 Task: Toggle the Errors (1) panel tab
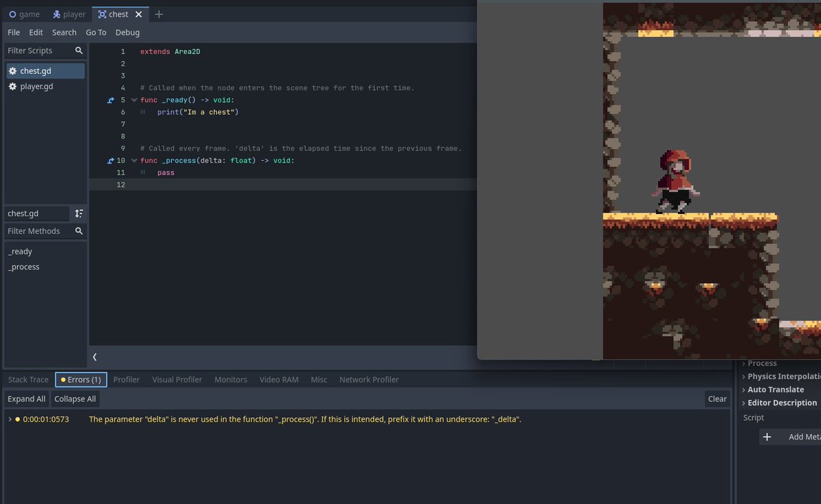point(80,379)
